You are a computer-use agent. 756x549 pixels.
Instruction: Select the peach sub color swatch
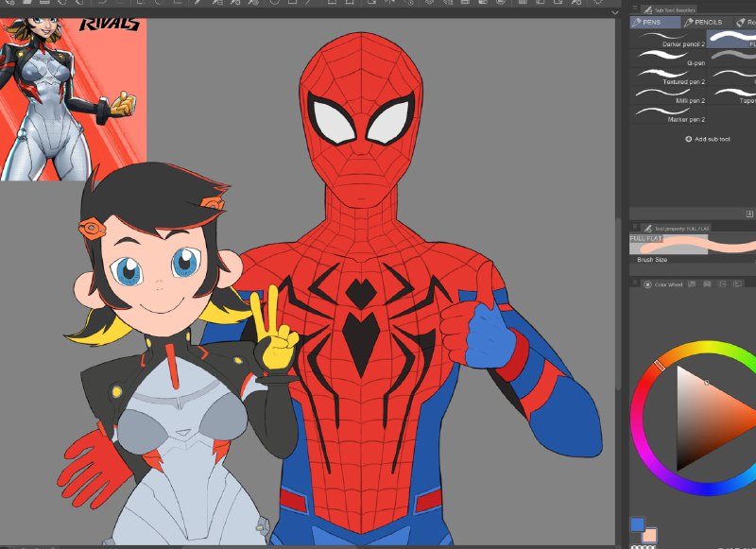coord(649,536)
